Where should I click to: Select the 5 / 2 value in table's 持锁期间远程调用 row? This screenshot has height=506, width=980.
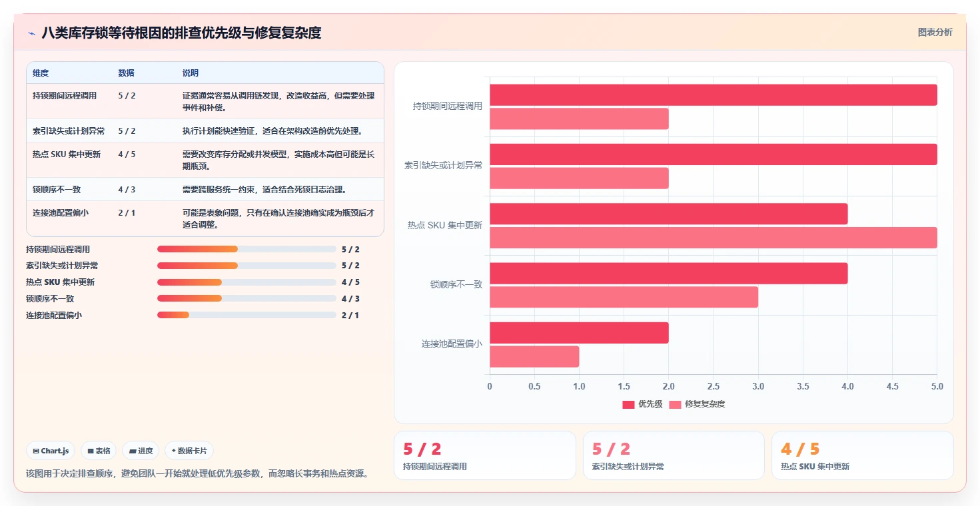point(127,95)
